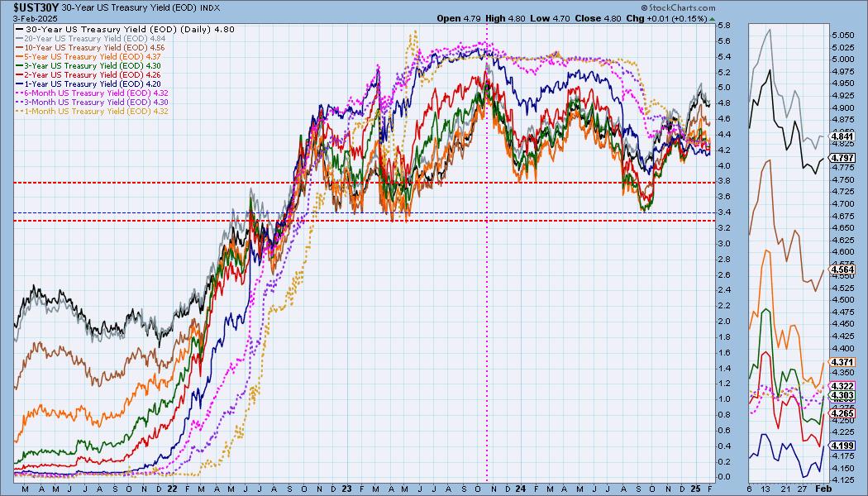Viewport: 868px width, 496px height.
Task: Select the 10-Year US Treasury Yield legend entry
Action: [x=91, y=48]
